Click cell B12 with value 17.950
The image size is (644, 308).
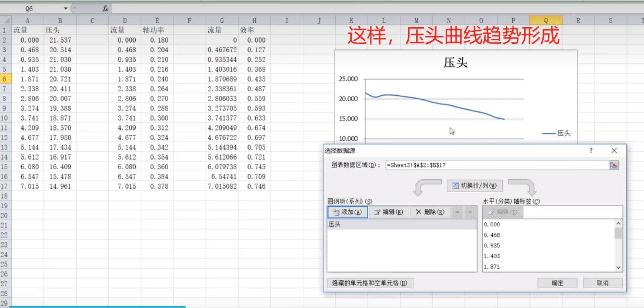60,138
